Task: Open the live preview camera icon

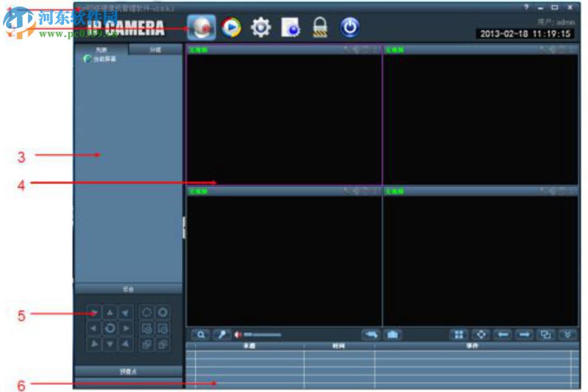Action: pyautogui.click(x=202, y=28)
